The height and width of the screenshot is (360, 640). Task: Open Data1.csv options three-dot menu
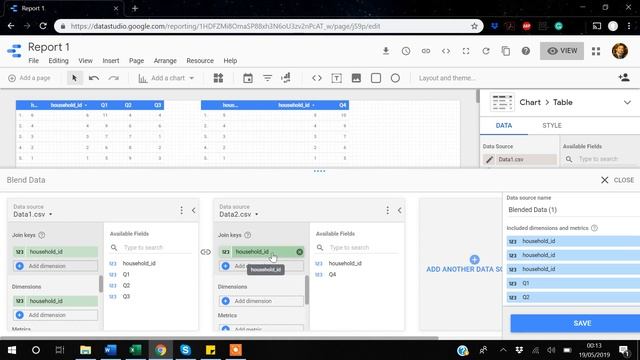(x=181, y=210)
